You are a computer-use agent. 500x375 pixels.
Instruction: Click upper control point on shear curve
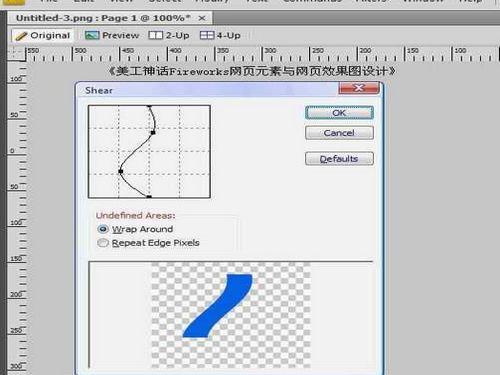point(153,133)
